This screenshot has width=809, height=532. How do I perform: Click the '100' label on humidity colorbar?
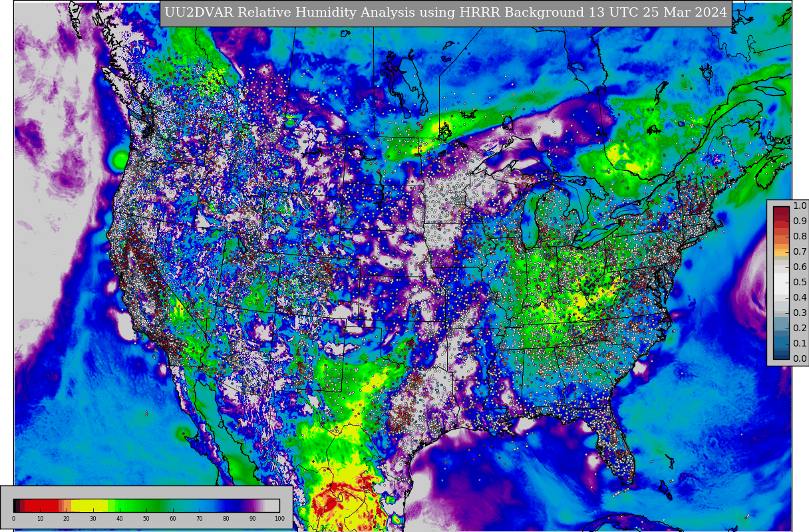click(x=279, y=518)
